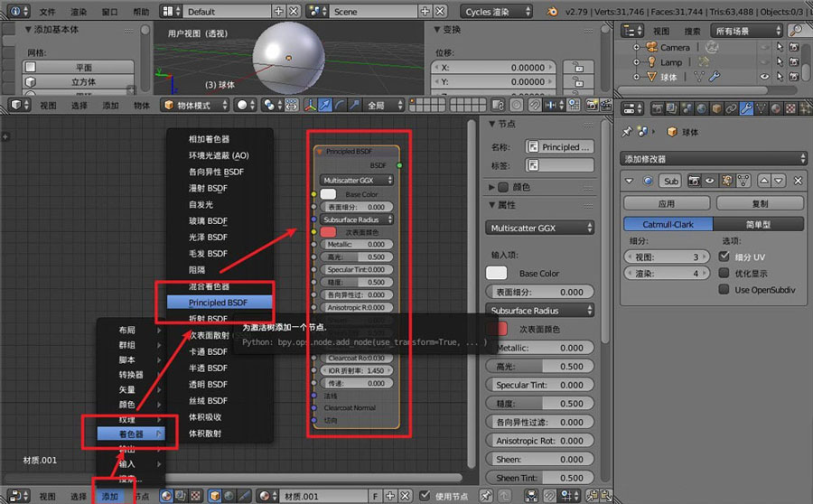This screenshot has height=504, width=813.
Task: Select 简单型 subdivision type
Action: click(759, 224)
